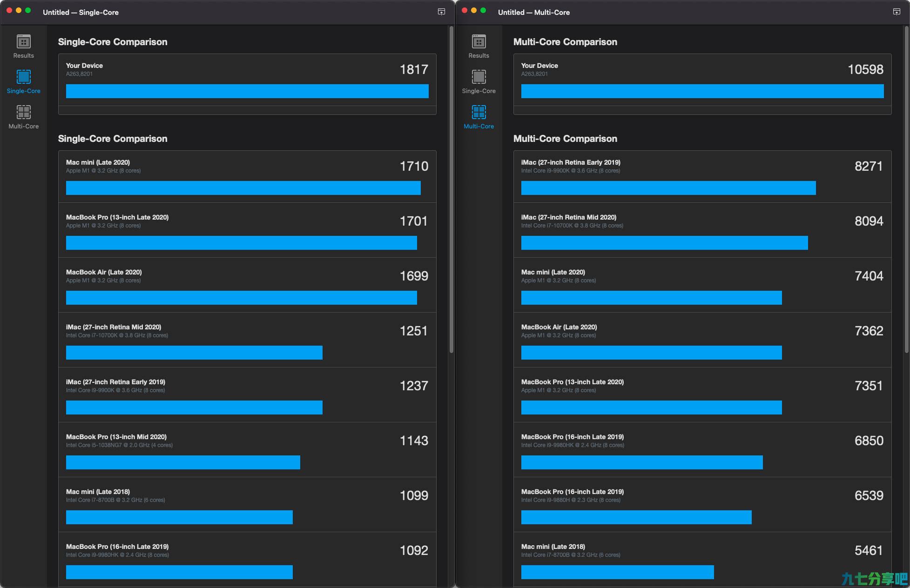The height and width of the screenshot is (588, 910).
Task: Click the 1237 single-core score
Action: click(414, 386)
